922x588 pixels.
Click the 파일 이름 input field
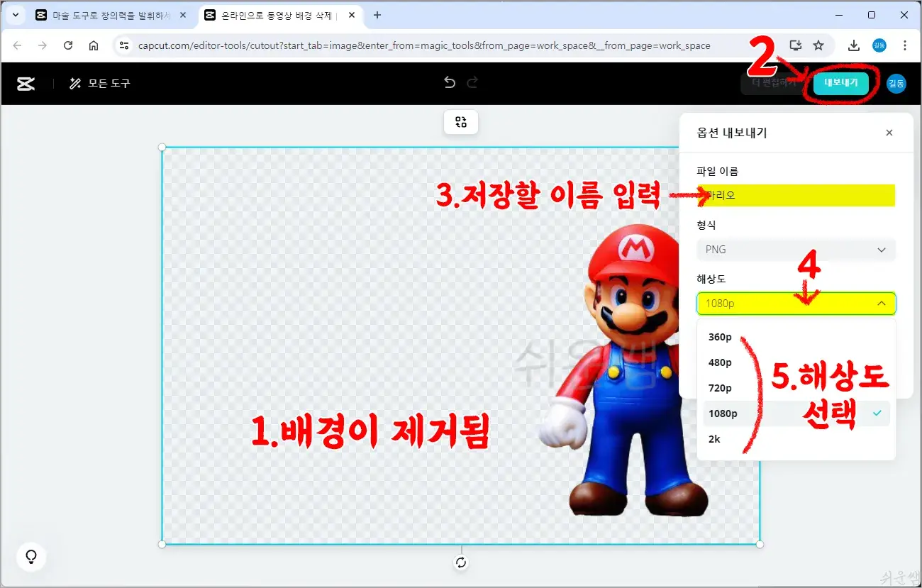[x=796, y=195]
